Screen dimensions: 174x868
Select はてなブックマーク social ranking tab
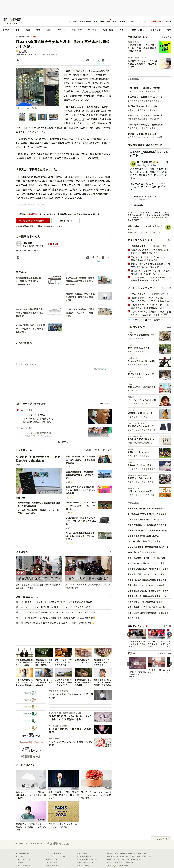160,294
